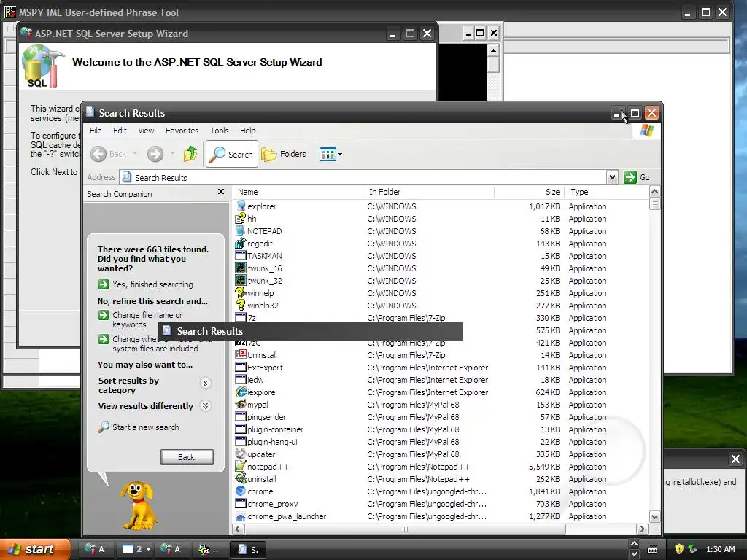
Task: Open taskbar group labeled 2
Action: (x=135, y=549)
